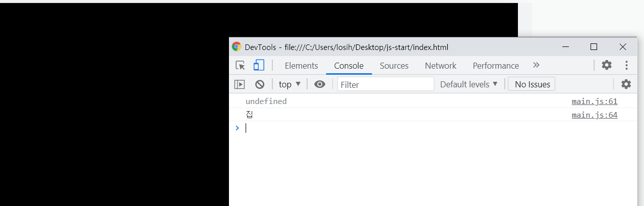The image size is (644, 206).
Task: Open DevTools settings gear in the tab bar
Action: click(607, 65)
